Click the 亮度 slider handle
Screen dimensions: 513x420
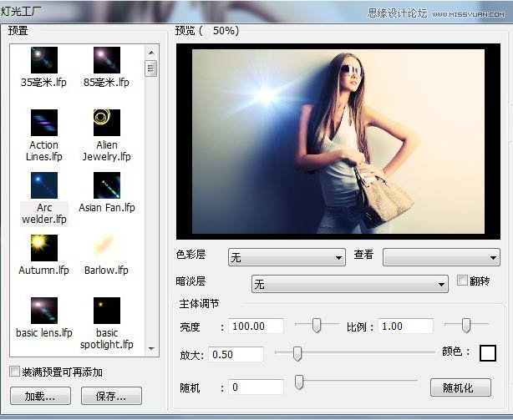pos(316,326)
